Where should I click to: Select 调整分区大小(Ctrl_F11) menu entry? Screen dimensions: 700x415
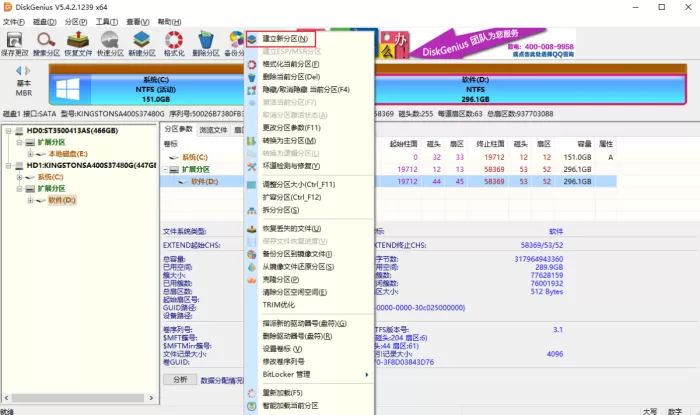tap(299, 184)
